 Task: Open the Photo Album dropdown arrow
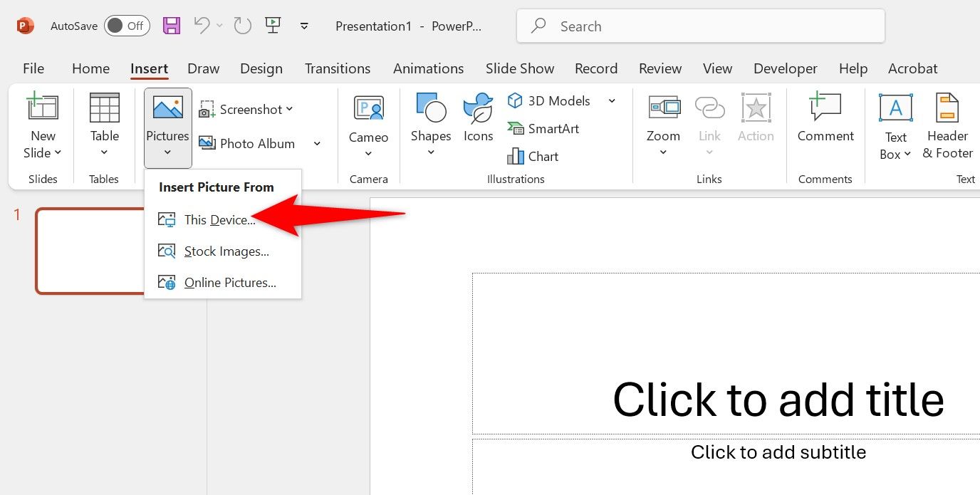[x=317, y=143]
